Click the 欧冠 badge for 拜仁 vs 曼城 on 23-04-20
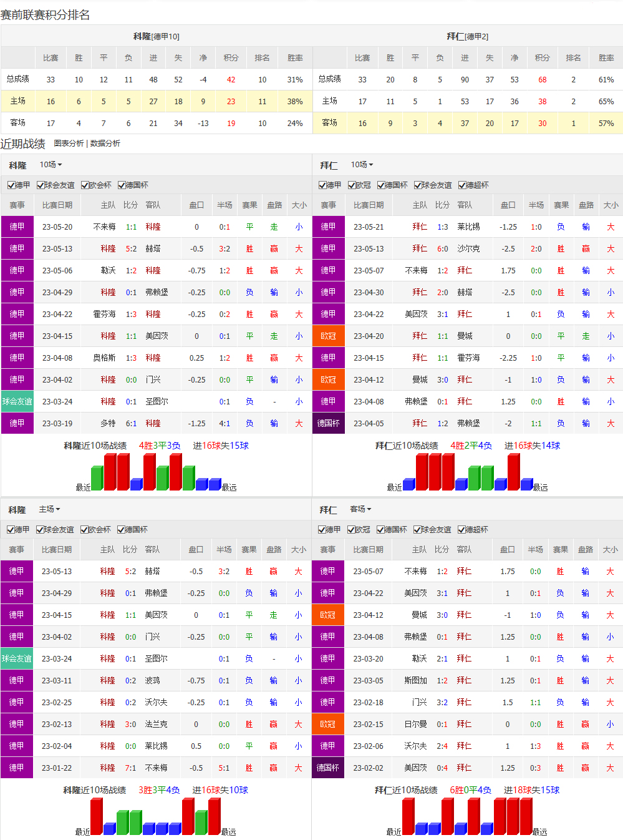The image size is (623, 840). pyautogui.click(x=328, y=336)
